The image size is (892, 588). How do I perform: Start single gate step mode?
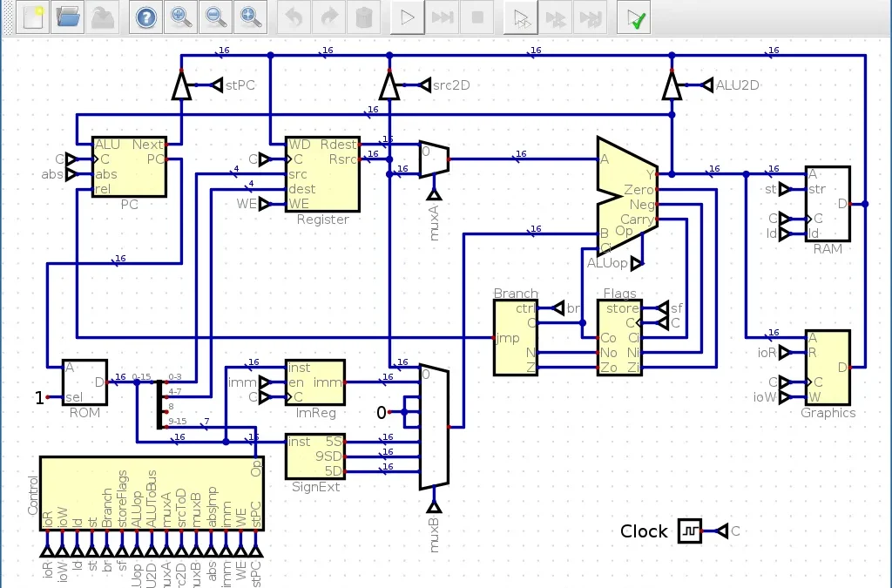coord(521,17)
